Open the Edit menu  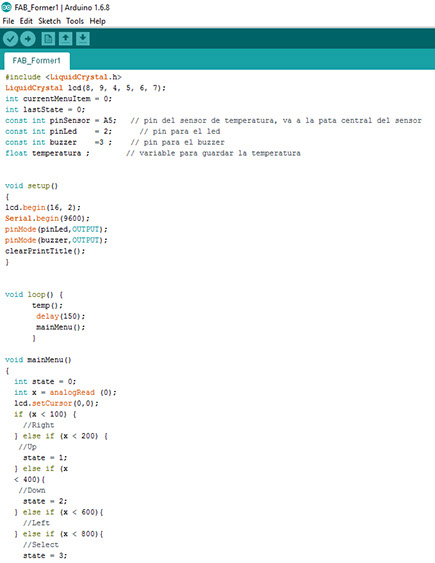[26, 21]
